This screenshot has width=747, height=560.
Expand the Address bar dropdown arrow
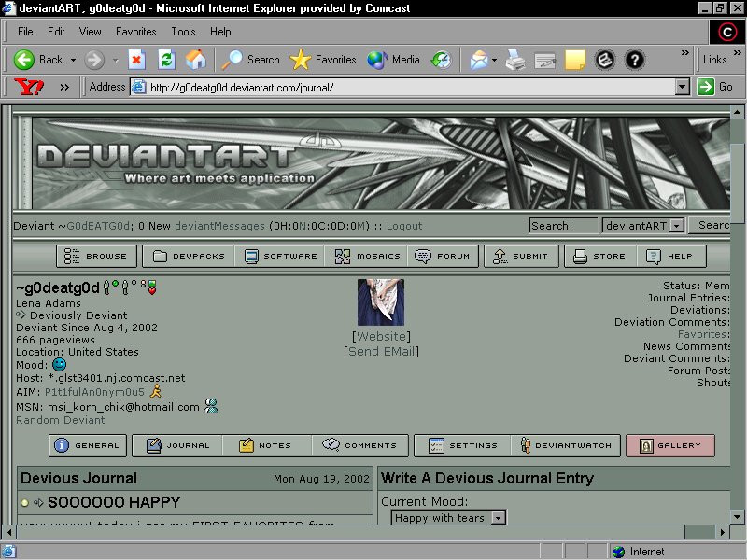pyautogui.click(x=683, y=87)
